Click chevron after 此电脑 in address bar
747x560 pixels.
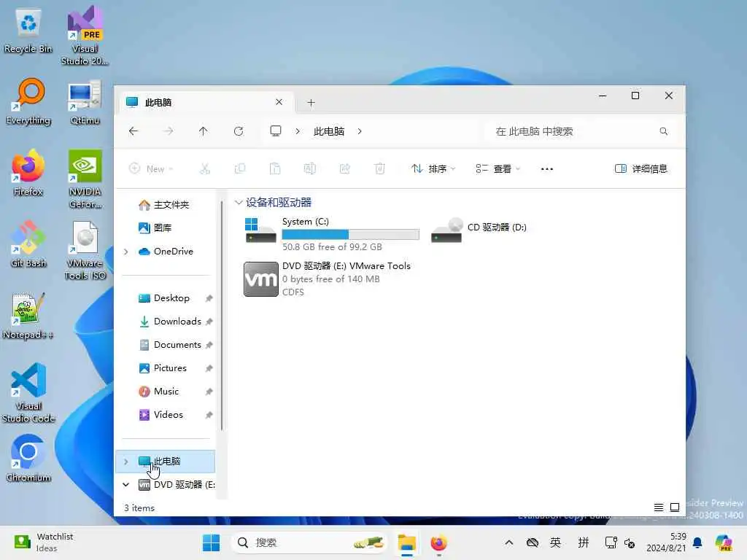click(360, 131)
